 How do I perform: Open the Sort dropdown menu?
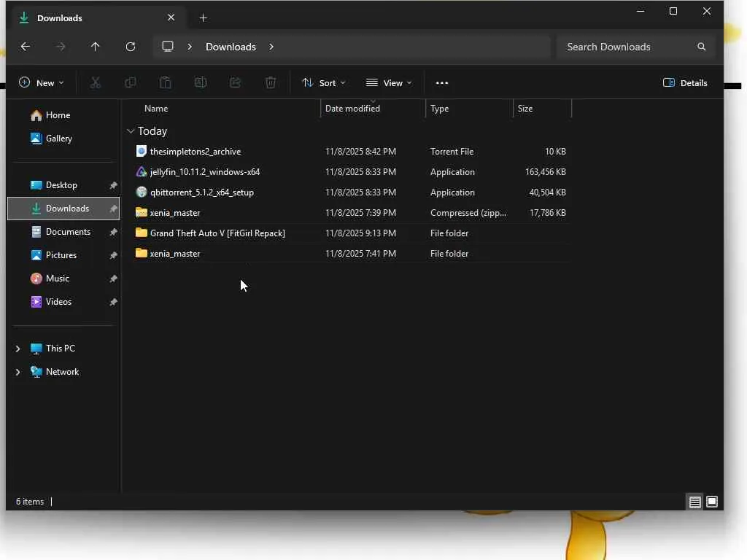324,83
